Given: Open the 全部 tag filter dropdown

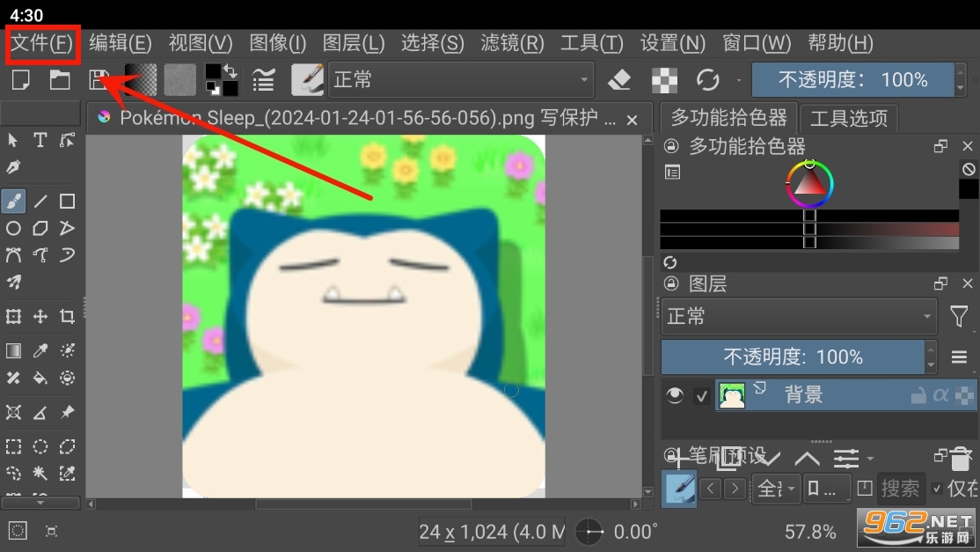Looking at the screenshot, I should click(x=776, y=489).
